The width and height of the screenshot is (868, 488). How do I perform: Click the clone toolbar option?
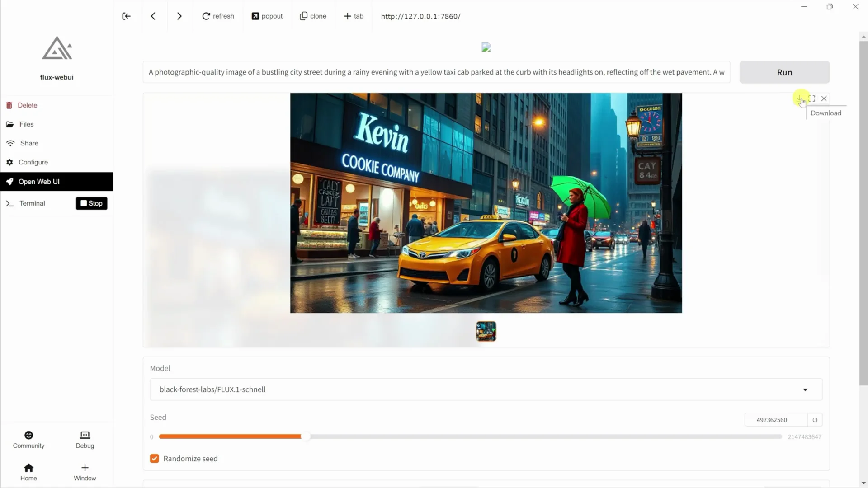point(313,16)
